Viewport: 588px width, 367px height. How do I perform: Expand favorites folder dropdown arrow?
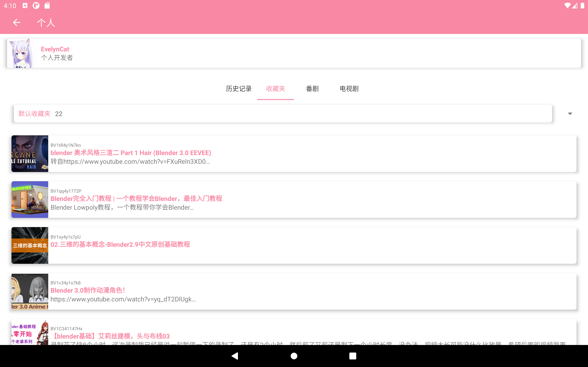570,114
